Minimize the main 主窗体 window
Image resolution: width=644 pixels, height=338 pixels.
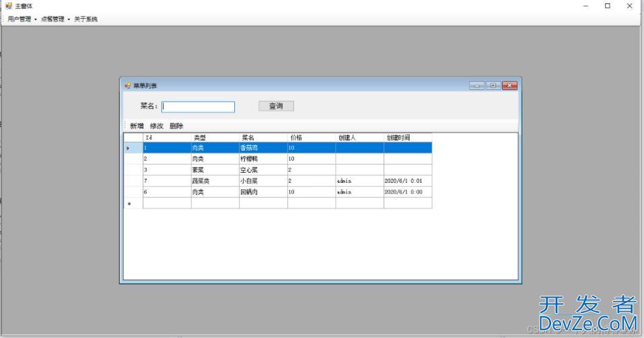pos(585,6)
